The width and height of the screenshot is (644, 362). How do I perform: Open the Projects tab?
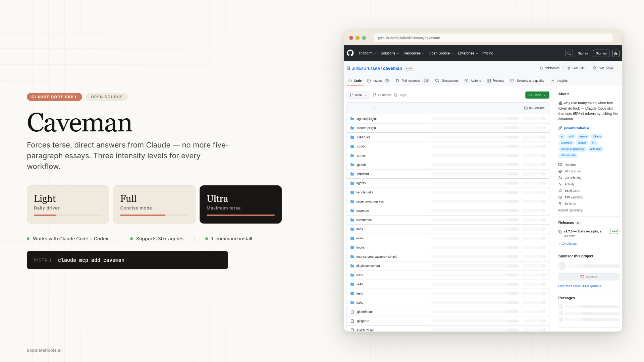coord(495,81)
